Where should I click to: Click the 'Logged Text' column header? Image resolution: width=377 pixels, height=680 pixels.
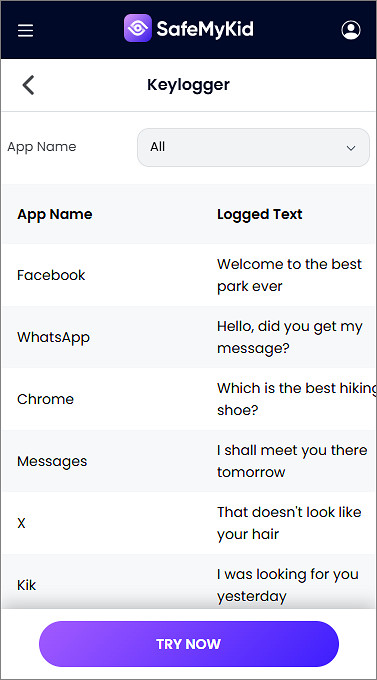tap(259, 214)
